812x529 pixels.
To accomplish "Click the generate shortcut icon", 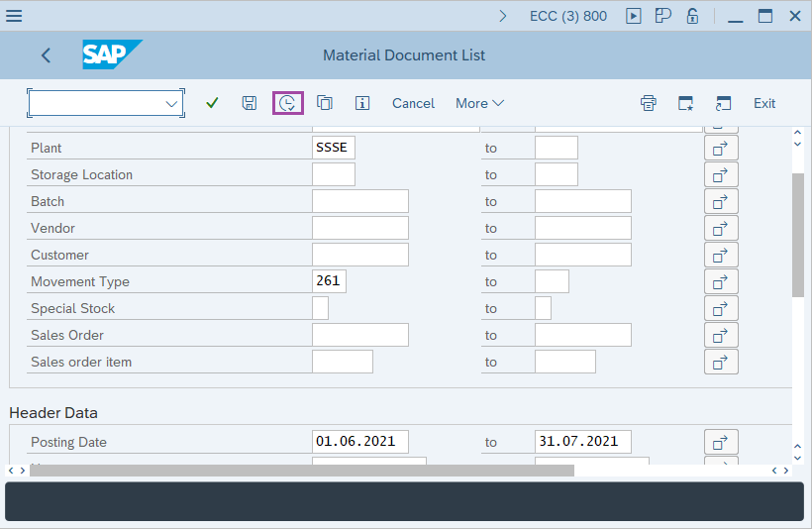I will click(723, 103).
